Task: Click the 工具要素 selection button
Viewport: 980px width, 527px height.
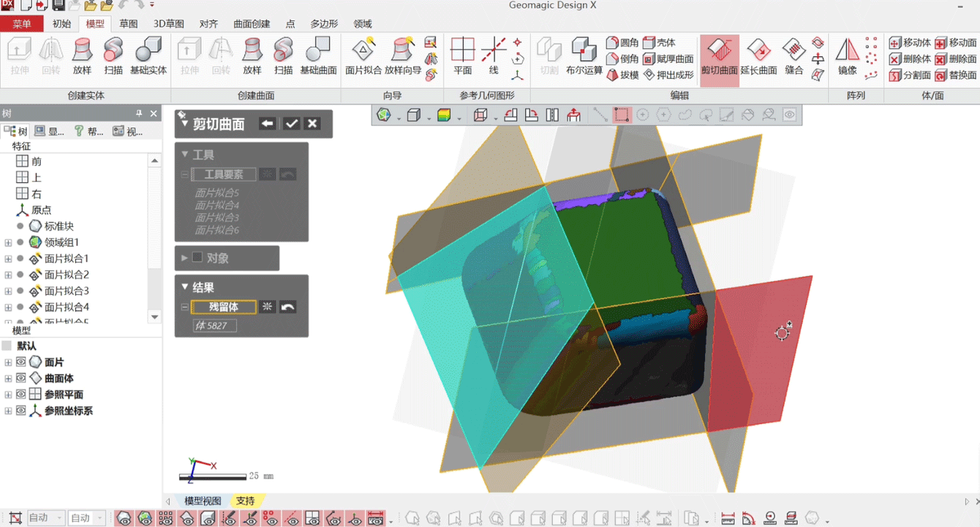Action: [x=224, y=174]
